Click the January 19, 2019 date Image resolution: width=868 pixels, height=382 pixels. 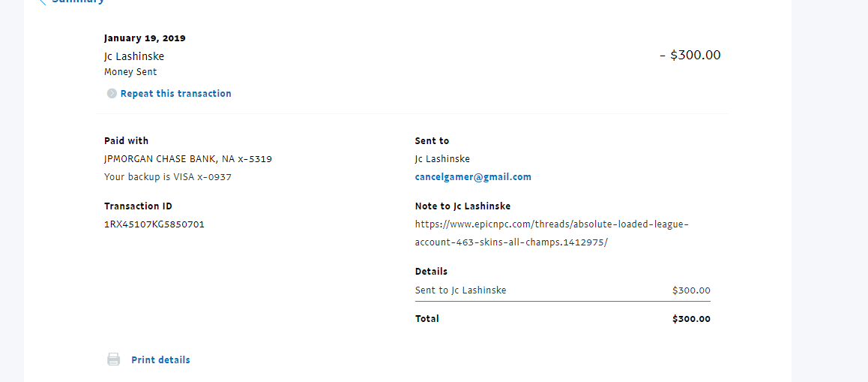point(145,38)
